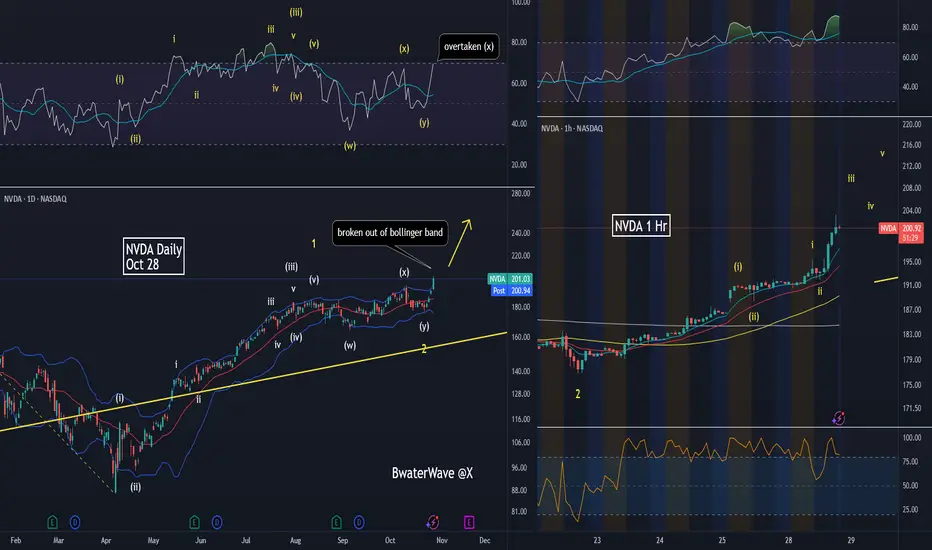
Task: Click the red NVDA 200.92 price tag
Action: pos(901,232)
